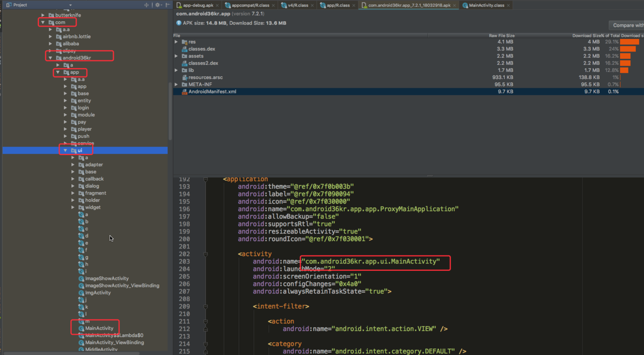Click the Compare with button

(627, 25)
